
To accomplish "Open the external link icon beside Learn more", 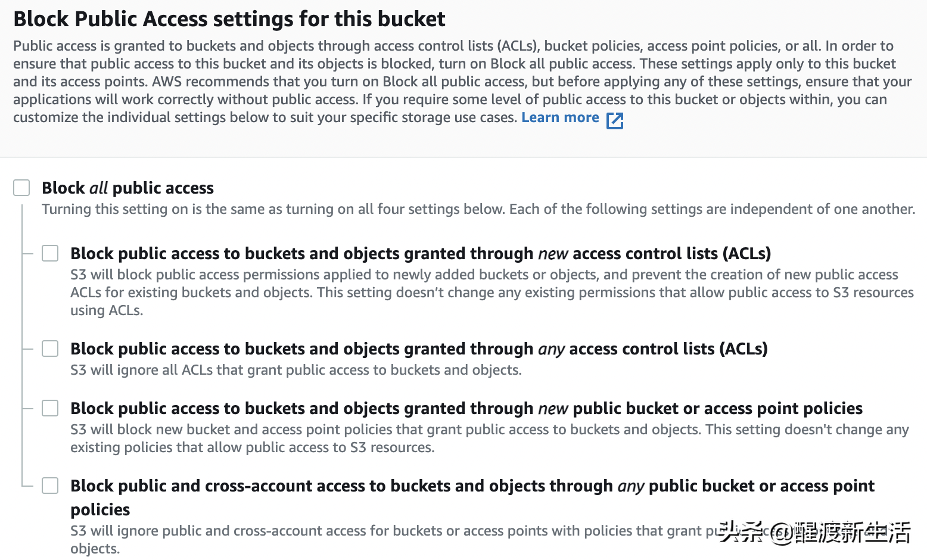I will [x=614, y=120].
